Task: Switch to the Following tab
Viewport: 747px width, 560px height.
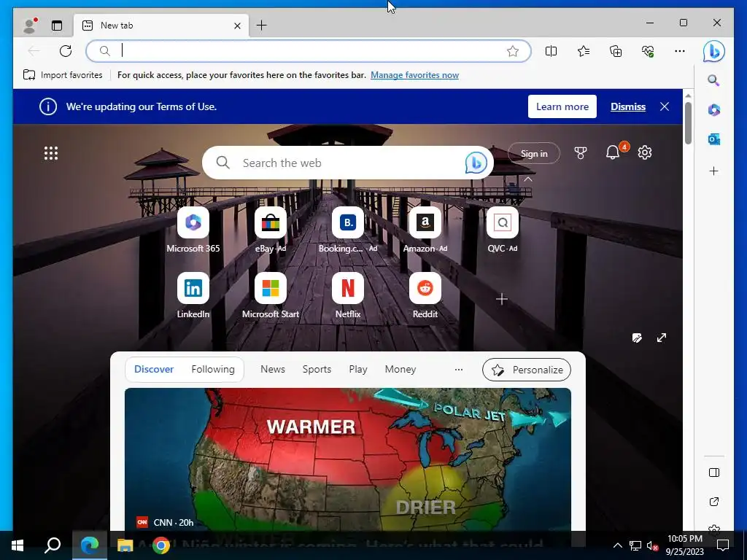Action: click(x=213, y=369)
